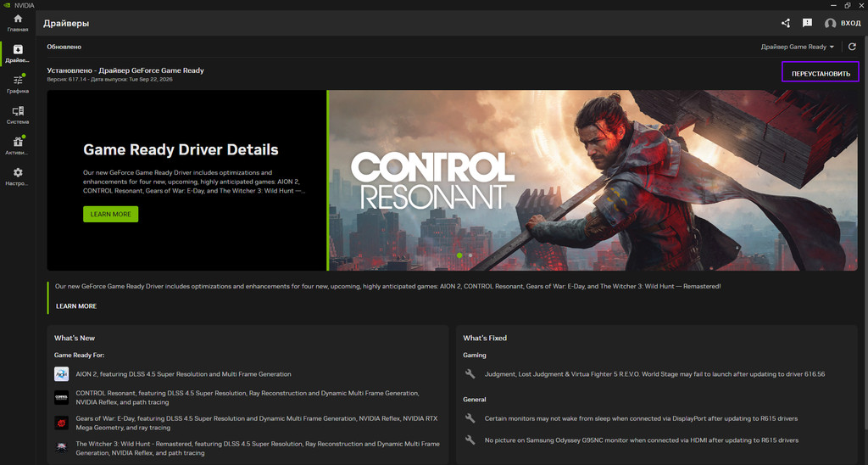Click the Gaming subsection label

click(x=475, y=356)
